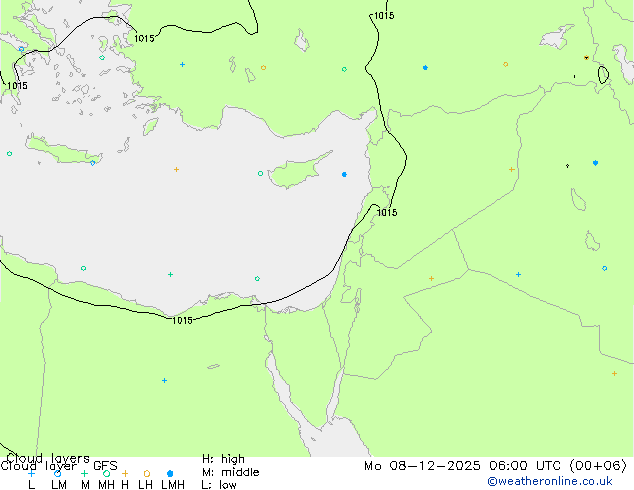Click the island of Crete on the map
Viewport: 634px width, 490px height.
pos(64,150)
